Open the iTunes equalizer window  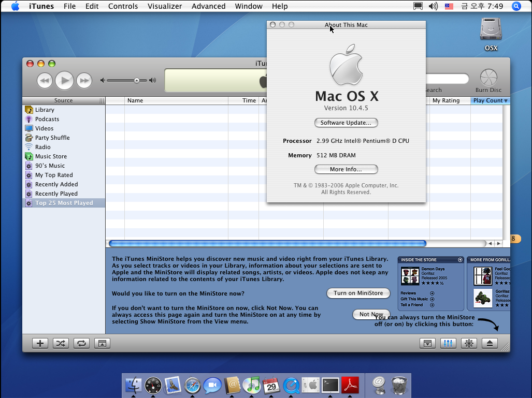(x=448, y=344)
